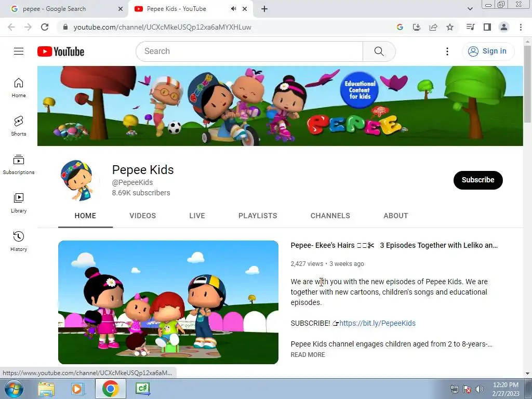
Task: Toggle Chrome side panel icon
Action: click(x=487, y=27)
